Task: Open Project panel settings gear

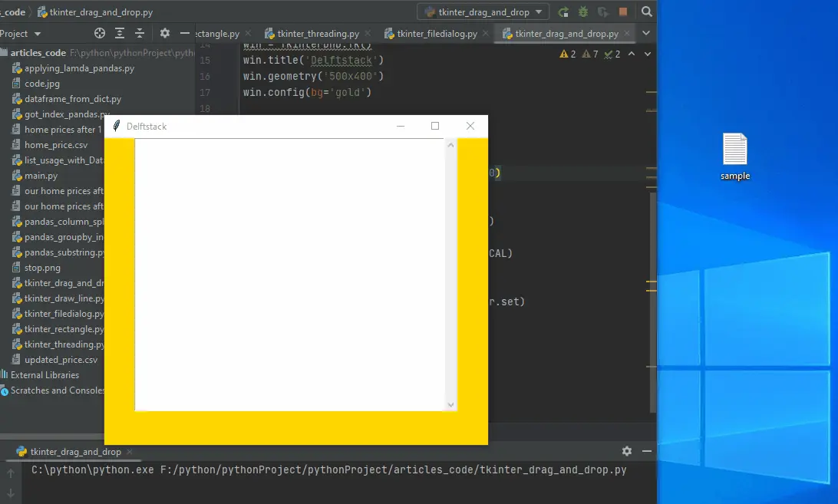Action: click(164, 34)
